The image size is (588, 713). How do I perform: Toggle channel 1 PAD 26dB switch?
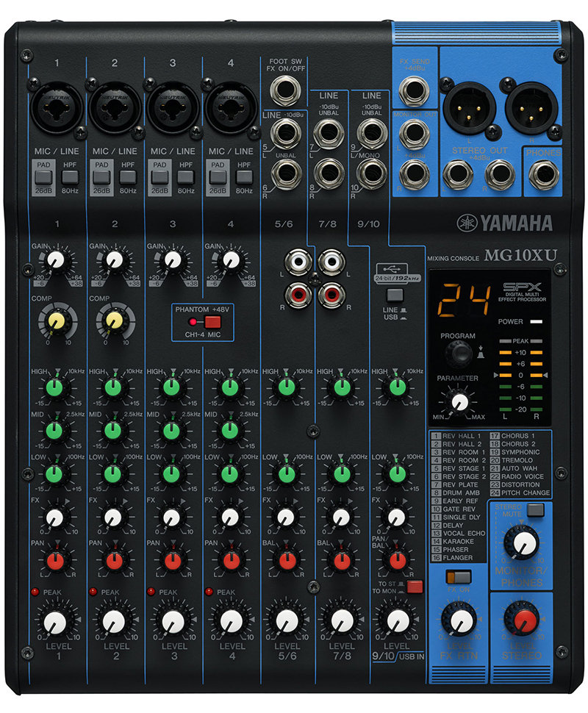pos(43,178)
